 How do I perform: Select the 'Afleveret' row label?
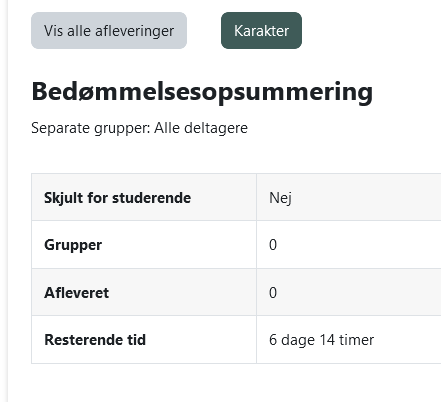77,293
